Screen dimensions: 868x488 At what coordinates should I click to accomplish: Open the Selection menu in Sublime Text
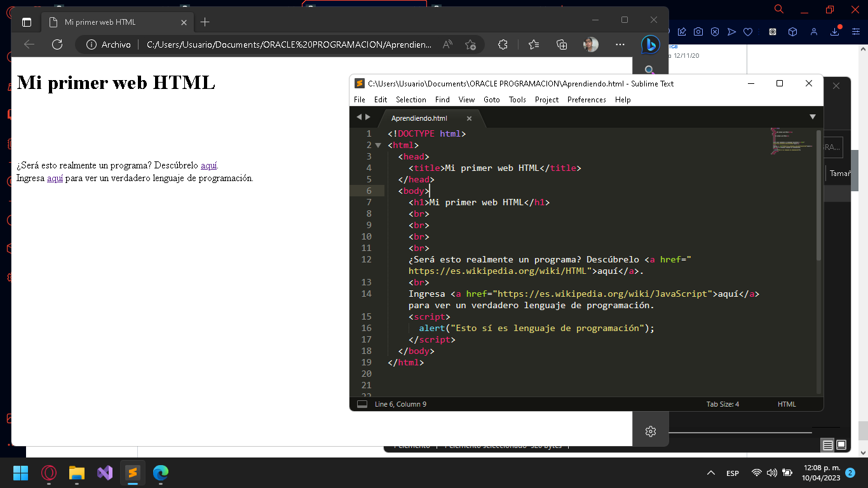411,100
